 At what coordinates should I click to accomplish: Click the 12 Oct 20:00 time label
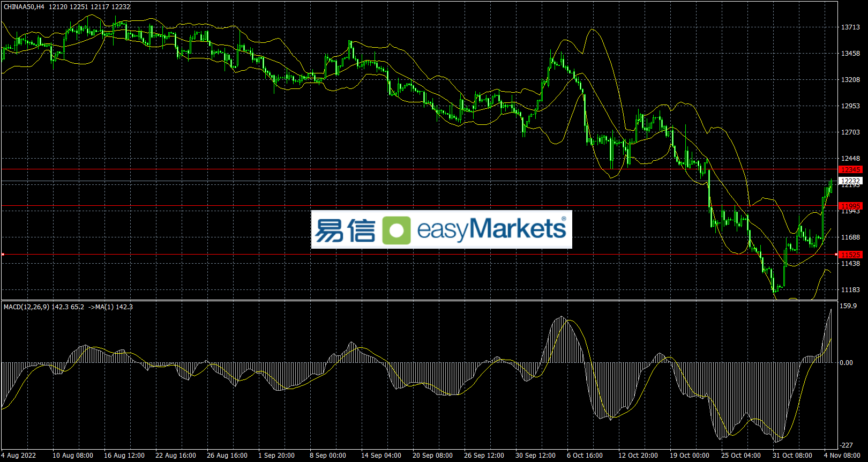point(638,456)
